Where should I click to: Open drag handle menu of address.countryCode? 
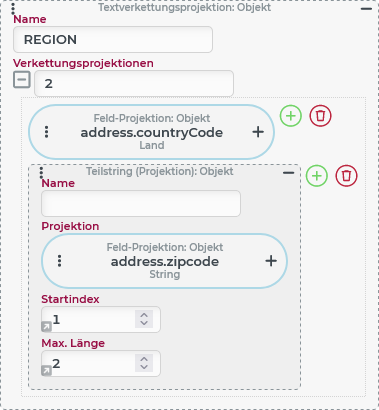pos(46,132)
